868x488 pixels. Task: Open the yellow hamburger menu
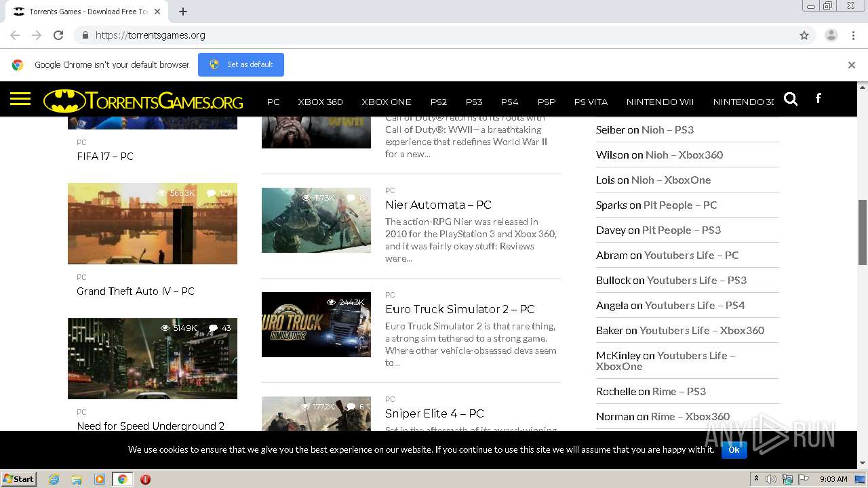[20, 100]
